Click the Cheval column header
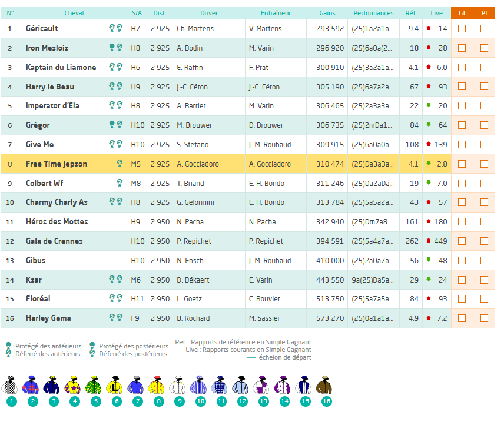This screenshot has width=504, height=425. point(74,13)
